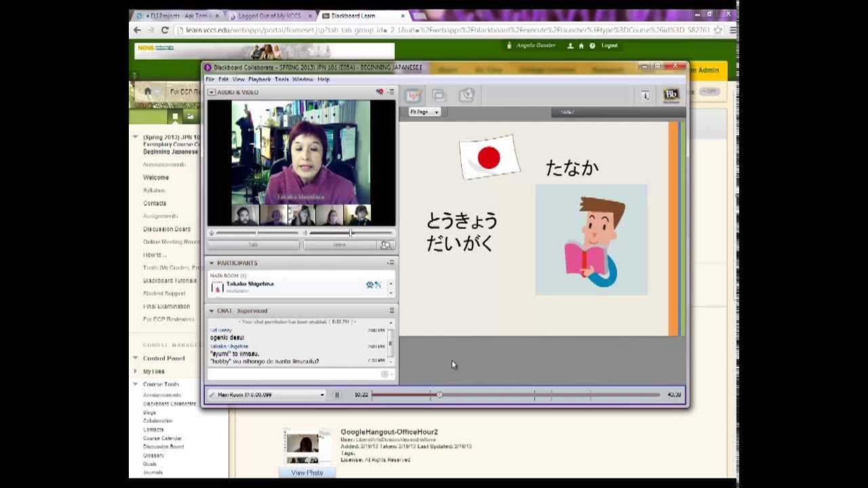The image size is (868, 488).
Task: Toggle the Talk button in Audio & Video
Action: tap(253, 245)
